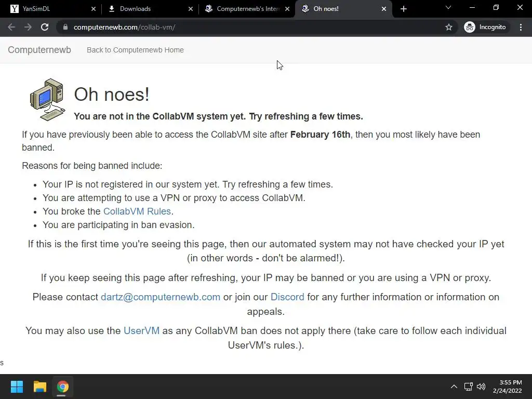Image resolution: width=532 pixels, height=399 pixels.
Task: Open clock showing 3:55 PM
Action: click(507, 387)
